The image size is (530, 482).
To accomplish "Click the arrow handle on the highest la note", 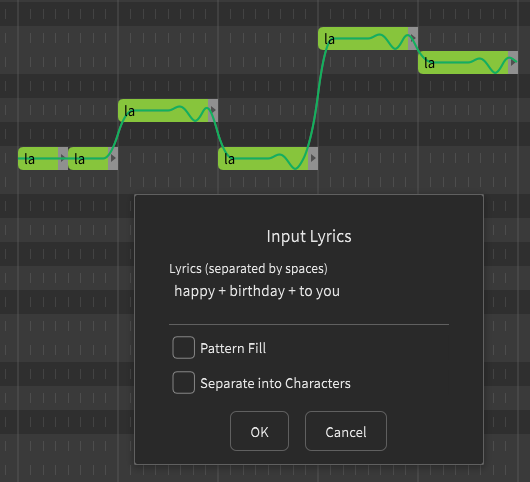I will (413, 38).
